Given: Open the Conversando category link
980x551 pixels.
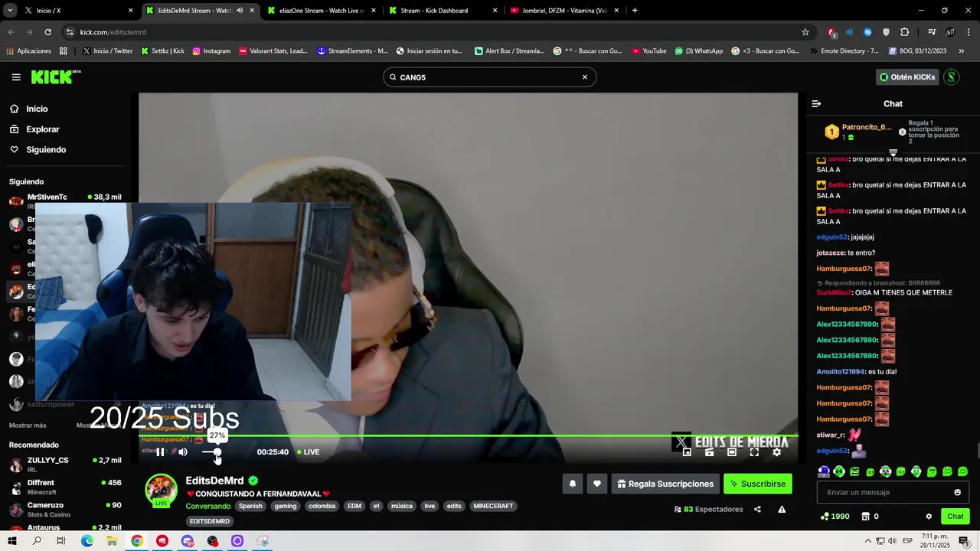Looking at the screenshot, I should point(208,506).
